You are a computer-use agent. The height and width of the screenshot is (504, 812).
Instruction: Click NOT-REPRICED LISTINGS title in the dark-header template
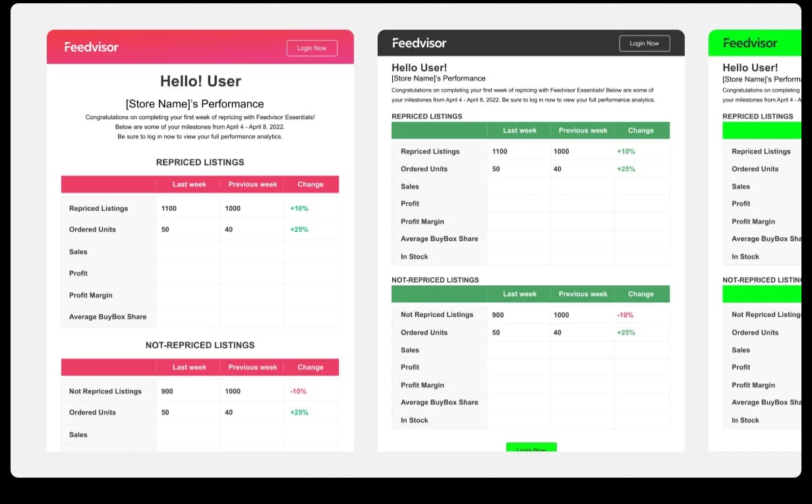click(435, 280)
